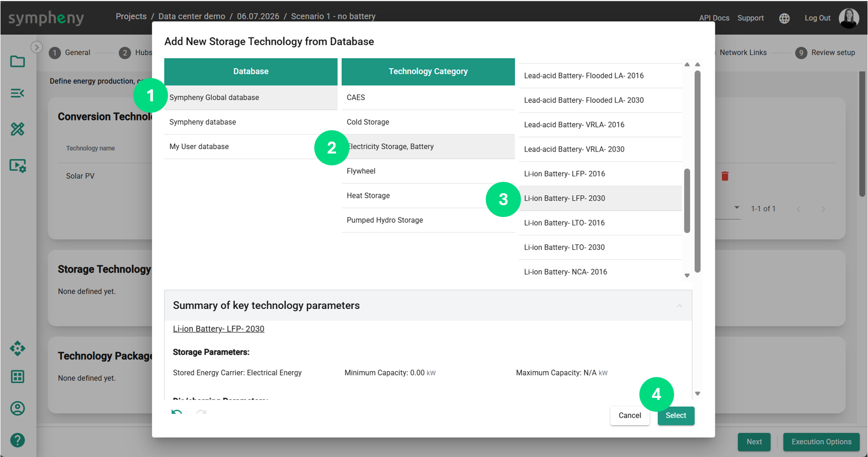Screen dimensions: 868x457
Task: Open the list menu icon in sidebar
Action: point(17,93)
